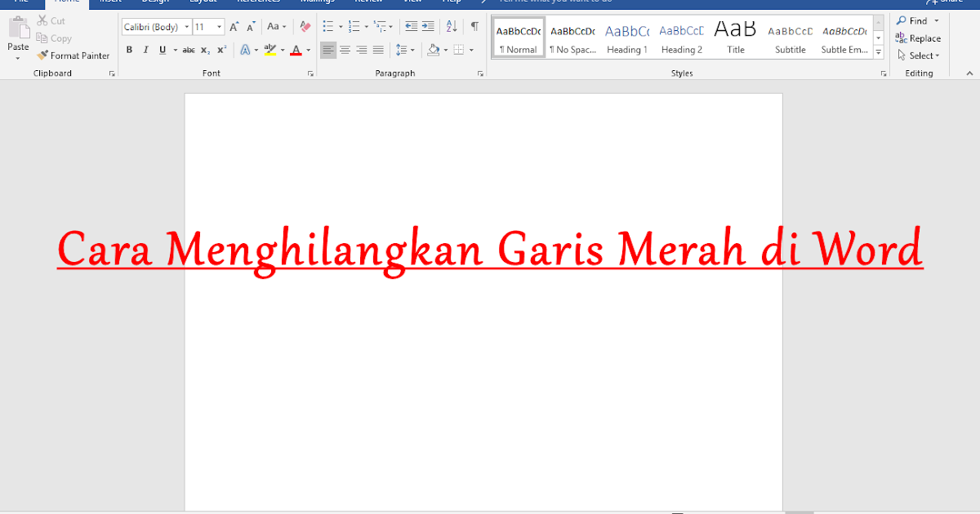Clear all formatting with the eraser icon

tap(305, 27)
